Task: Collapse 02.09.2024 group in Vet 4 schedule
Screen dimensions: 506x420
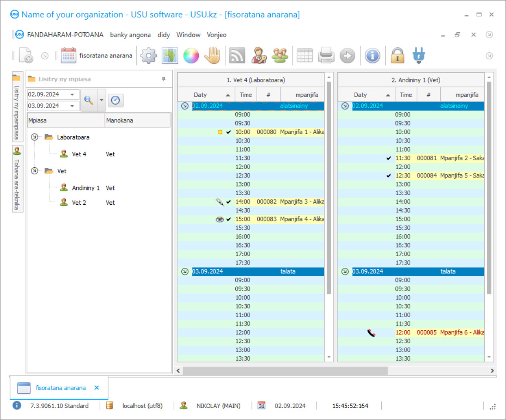Action: tap(185, 106)
